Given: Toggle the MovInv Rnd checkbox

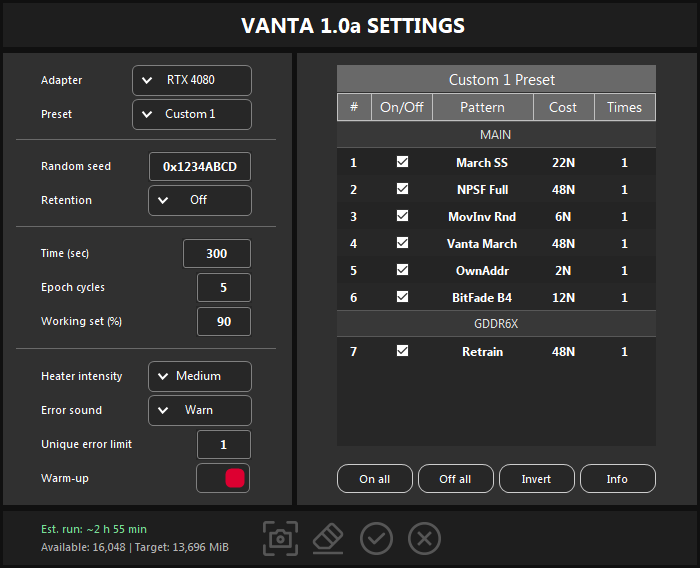Looking at the screenshot, I should (402, 216).
